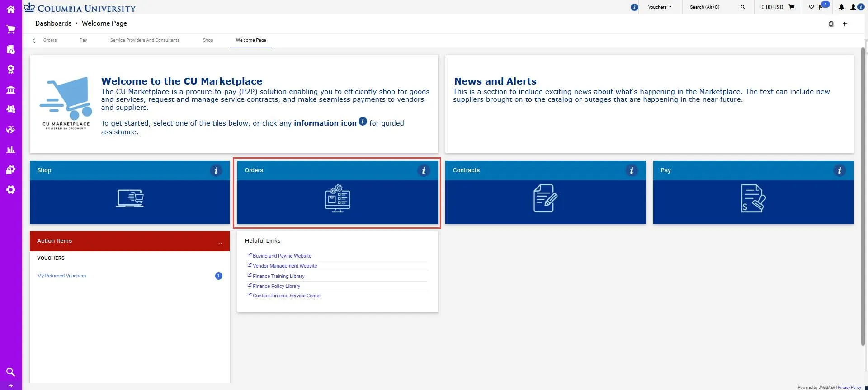Move dashboard tabs left with the chevron
The image size is (868, 390).
tap(33, 41)
